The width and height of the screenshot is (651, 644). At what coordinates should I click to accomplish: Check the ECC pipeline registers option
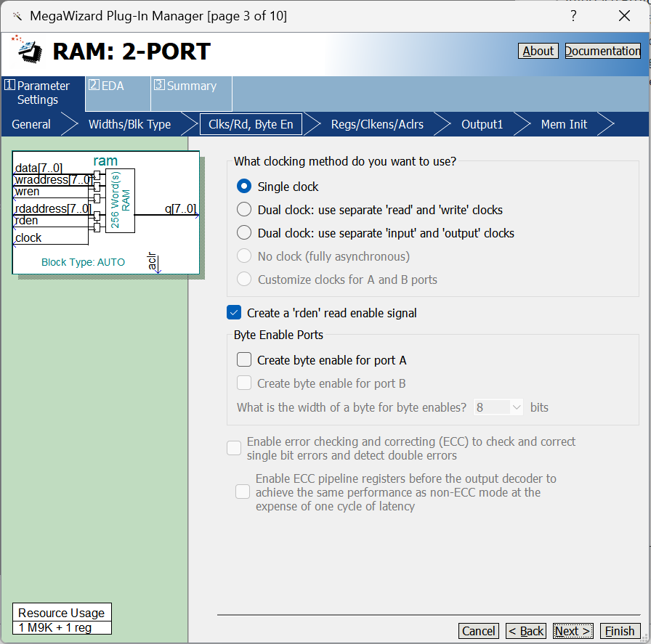click(243, 492)
